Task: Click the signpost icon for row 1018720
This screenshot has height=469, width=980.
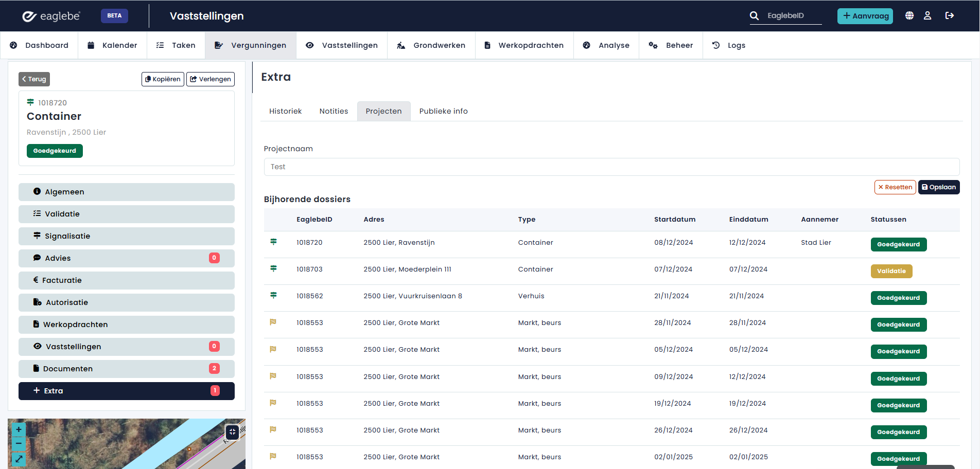Action: click(x=273, y=242)
